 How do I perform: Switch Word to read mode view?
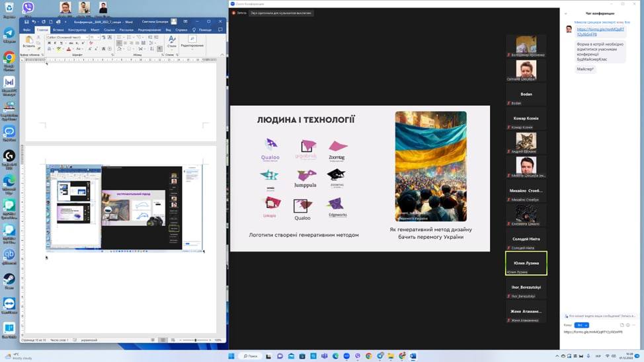click(x=153, y=340)
